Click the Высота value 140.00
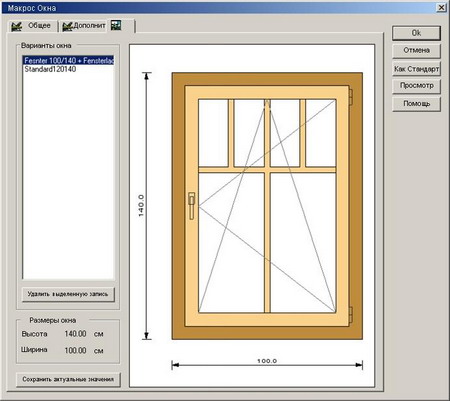This screenshot has width=450, height=401. [x=75, y=334]
